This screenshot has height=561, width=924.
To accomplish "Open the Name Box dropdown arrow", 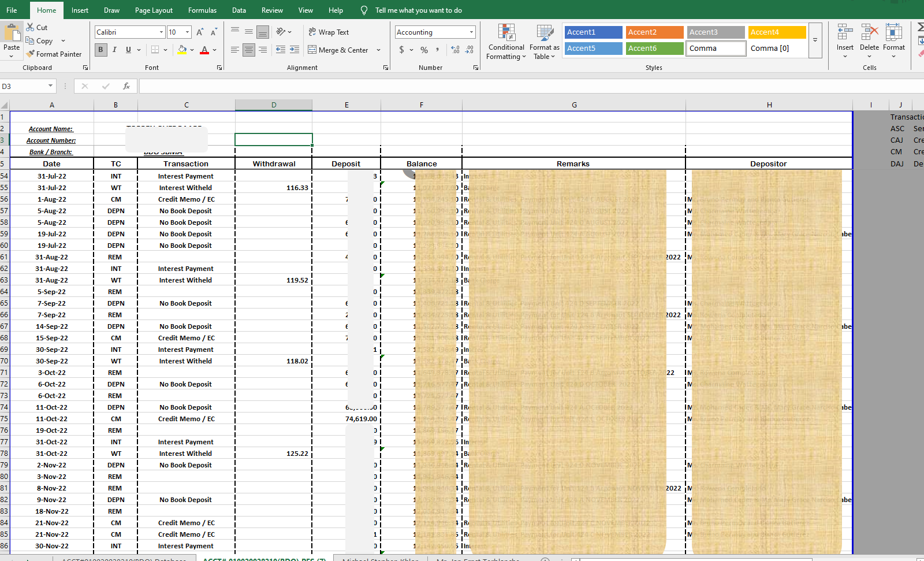I will click(x=50, y=86).
